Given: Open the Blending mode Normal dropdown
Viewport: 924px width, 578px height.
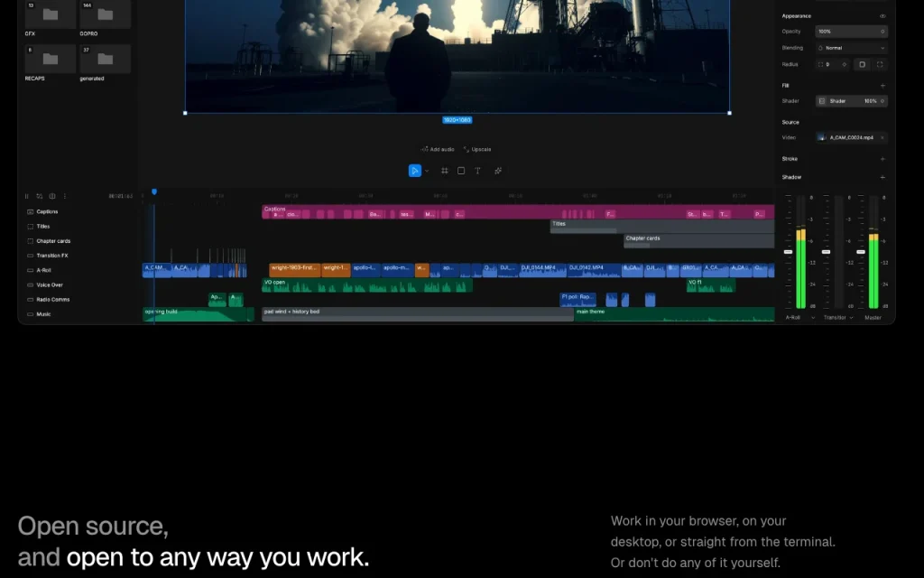Looking at the screenshot, I should point(851,48).
